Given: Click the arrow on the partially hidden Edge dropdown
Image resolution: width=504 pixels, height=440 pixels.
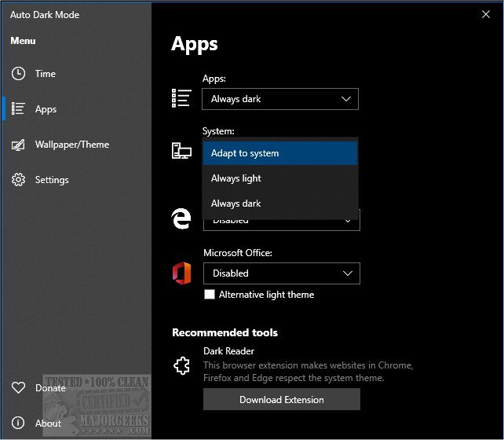Looking at the screenshot, I should 348,221.
